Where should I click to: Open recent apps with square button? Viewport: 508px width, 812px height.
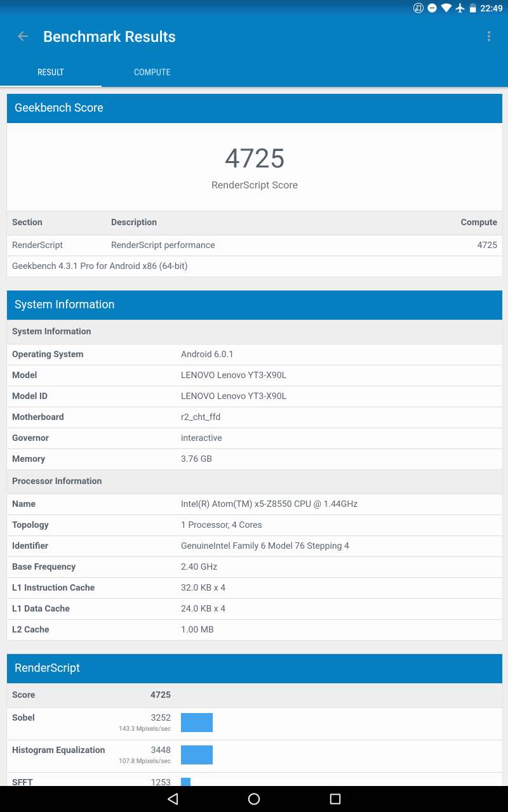(335, 799)
